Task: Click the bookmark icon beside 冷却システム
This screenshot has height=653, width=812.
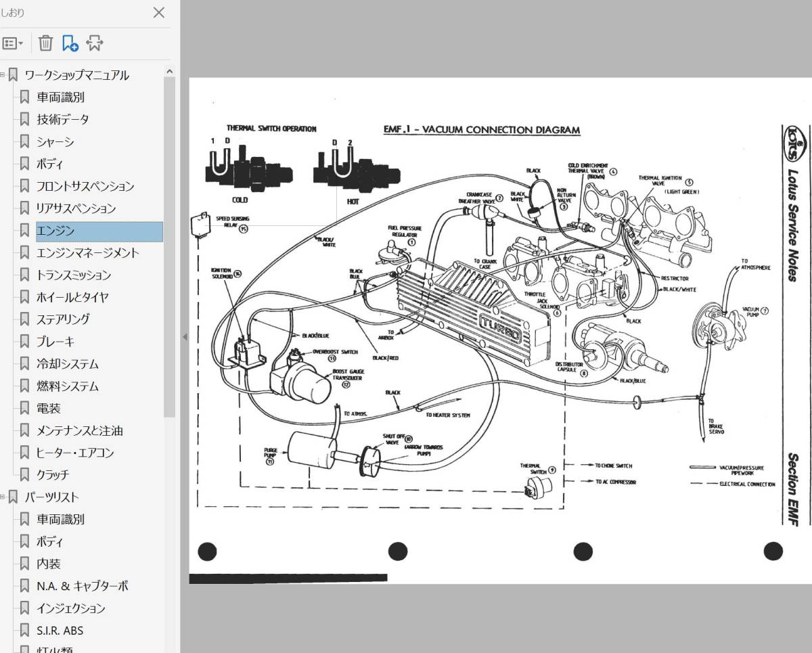Action: (24, 364)
